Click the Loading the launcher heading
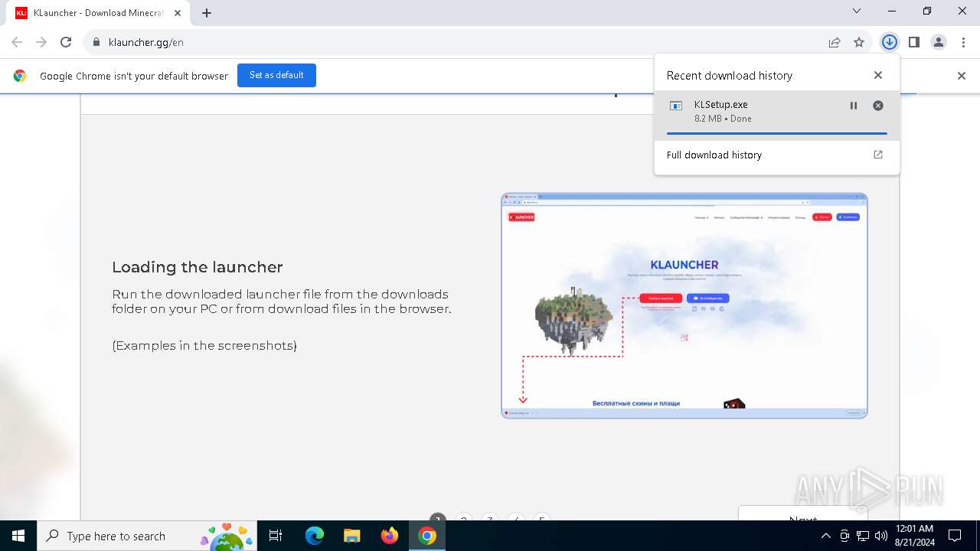This screenshot has width=980, height=551. (198, 267)
